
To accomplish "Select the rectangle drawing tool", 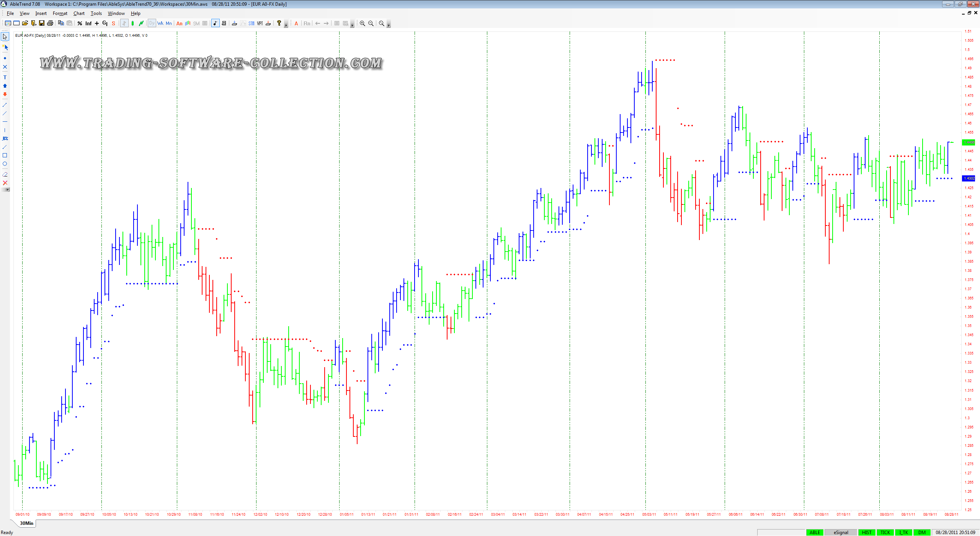I will click(5, 155).
